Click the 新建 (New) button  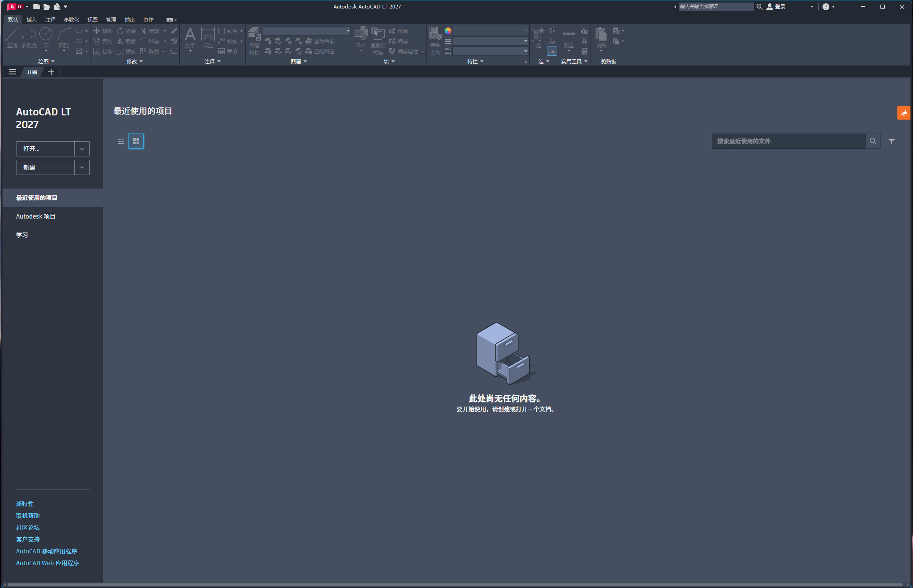(x=46, y=167)
